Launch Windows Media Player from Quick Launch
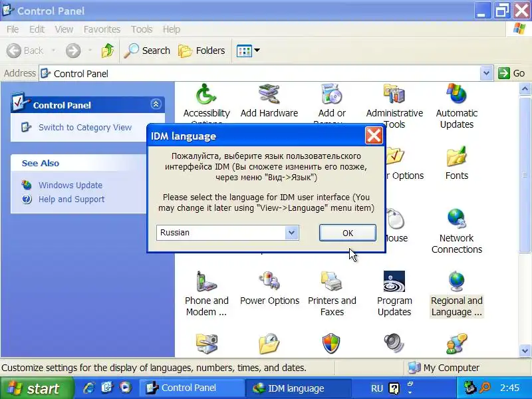Viewport: 532px width, 399px height. (125, 388)
